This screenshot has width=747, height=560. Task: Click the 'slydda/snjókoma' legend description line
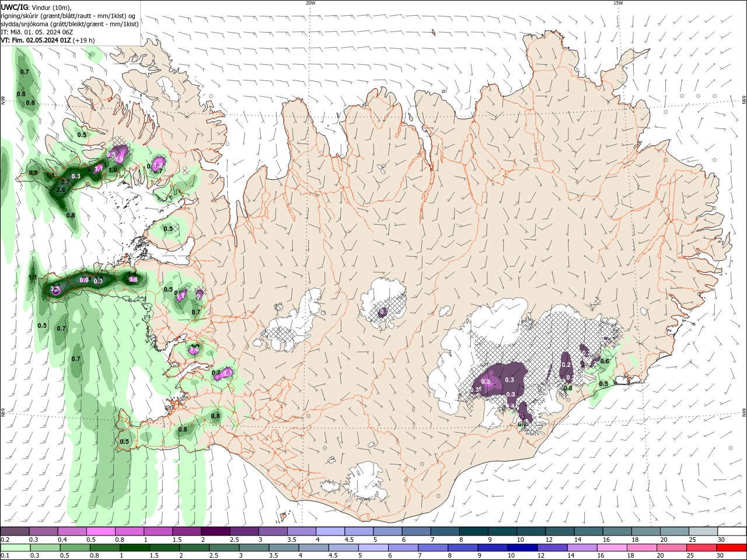tap(70, 24)
